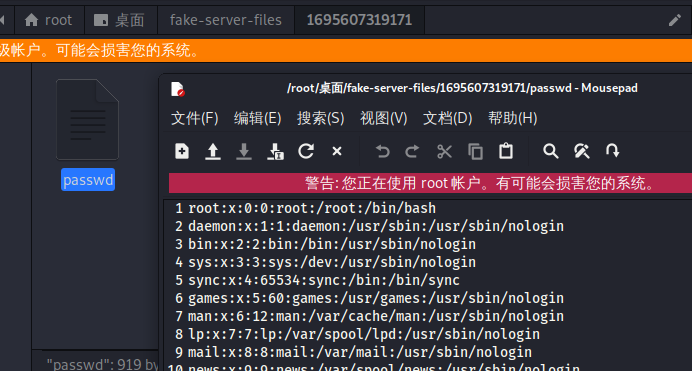Viewport: 692px width, 371px height.
Task: Click the back arrow in path bar
Action: click(2, 20)
